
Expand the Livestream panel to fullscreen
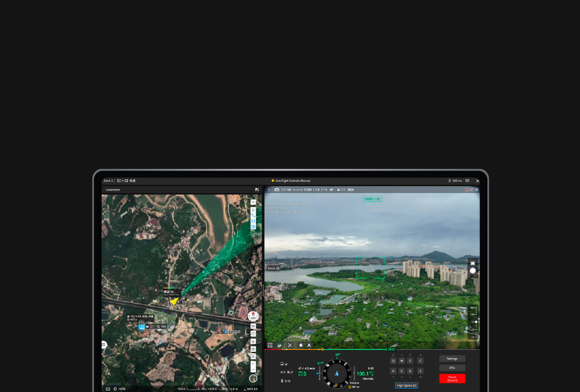pos(257,190)
